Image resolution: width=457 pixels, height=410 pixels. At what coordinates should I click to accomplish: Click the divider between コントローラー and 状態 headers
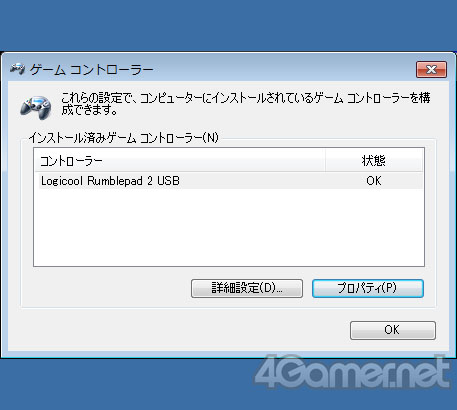pyautogui.click(x=325, y=161)
